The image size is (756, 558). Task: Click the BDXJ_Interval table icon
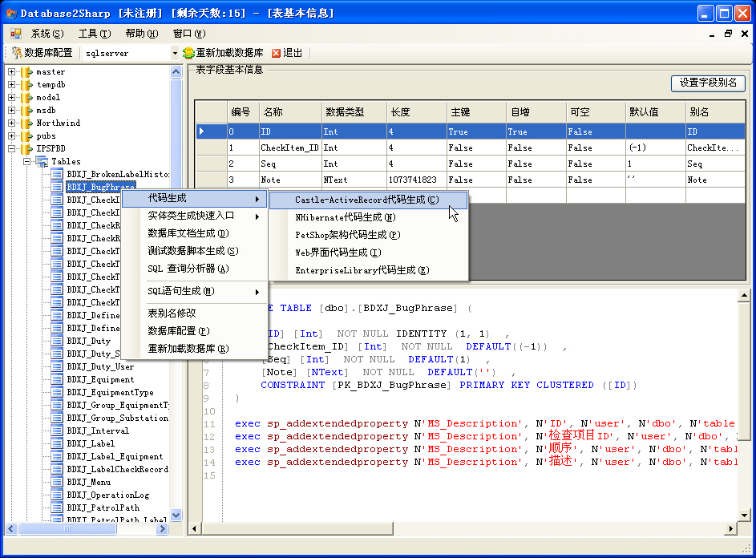pyautogui.click(x=57, y=431)
